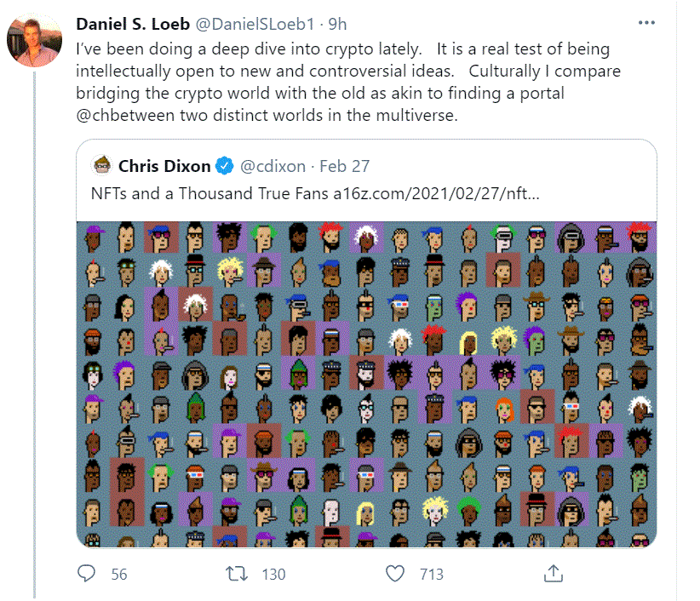This screenshot has width=700, height=601.
Task: Like the tweet with the heart icon
Action: coord(395,574)
